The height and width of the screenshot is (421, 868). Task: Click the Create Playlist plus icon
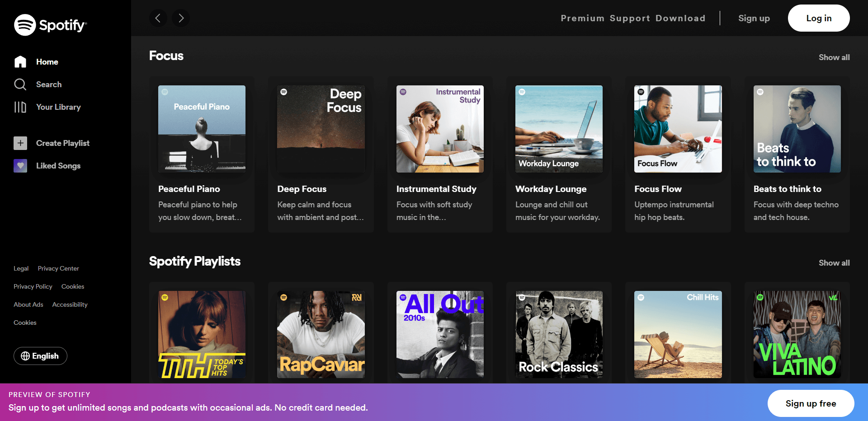pos(20,143)
